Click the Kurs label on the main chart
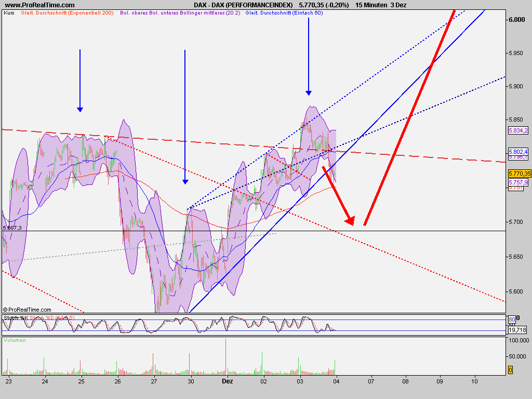Viewport: 532px width, 399px height. click(8, 14)
